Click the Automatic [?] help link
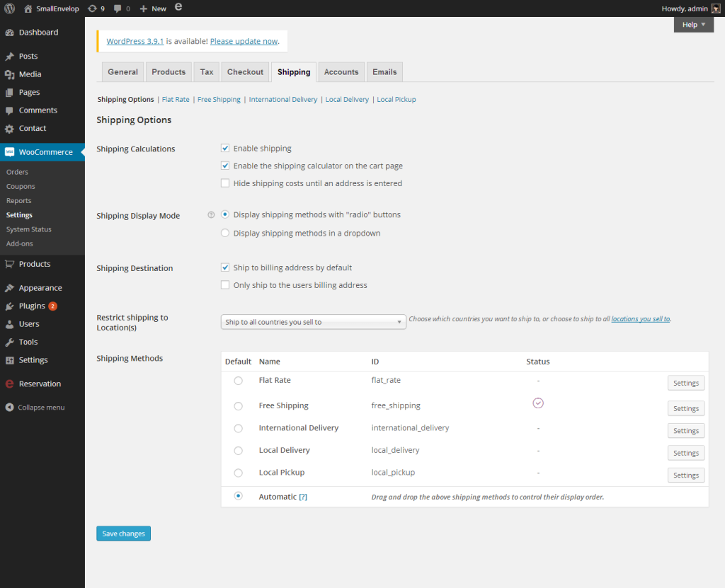This screenshot has height=588, width=725. 303,497
